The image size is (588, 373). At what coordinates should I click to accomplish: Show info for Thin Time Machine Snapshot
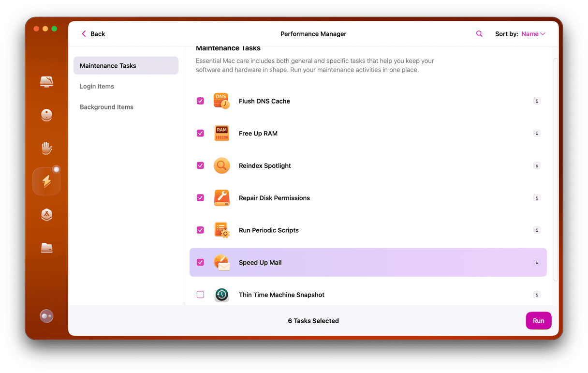point(537,295)
